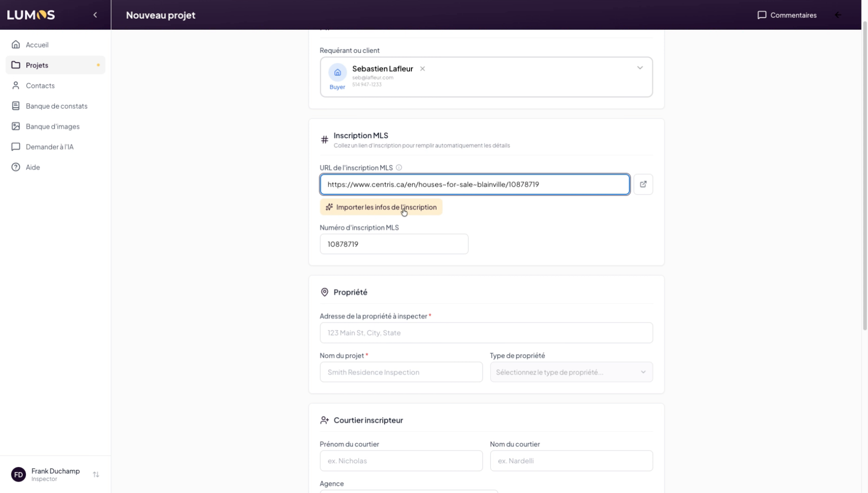Click the info icon beside MLS URL label

(x=399, y=168)
